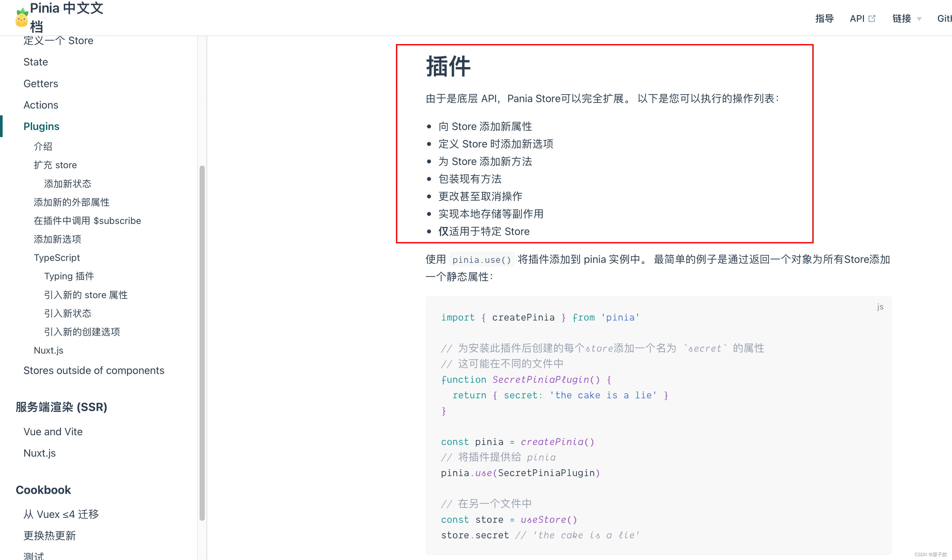Screen dimensions: 952x560
Task: Click the bullet 实现本地存储等副作用
Action: click(x=491, y=214)
